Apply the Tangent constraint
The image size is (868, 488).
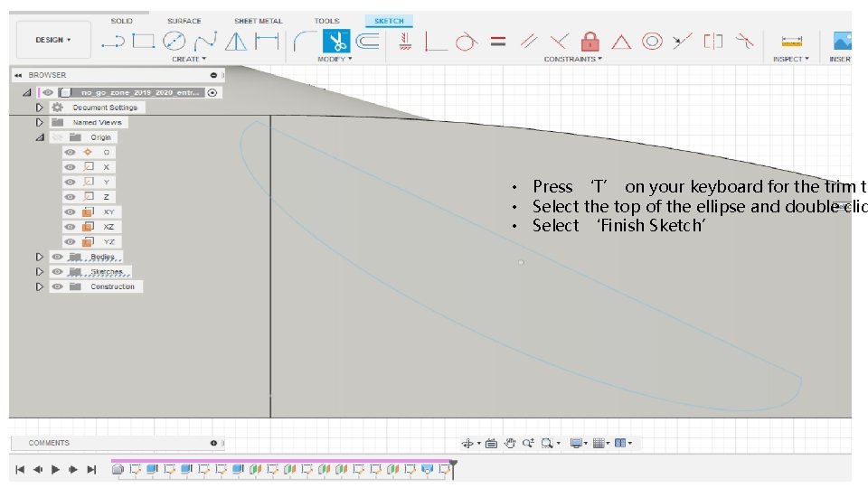point(467,42)
